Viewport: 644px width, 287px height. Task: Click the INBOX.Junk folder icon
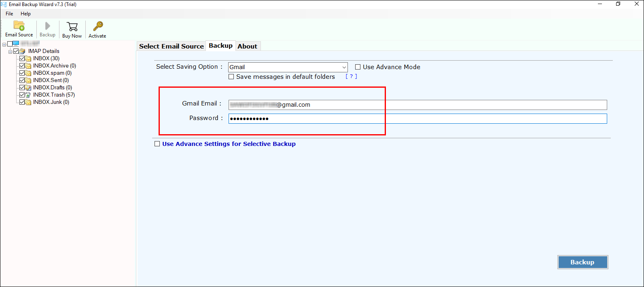28,102
